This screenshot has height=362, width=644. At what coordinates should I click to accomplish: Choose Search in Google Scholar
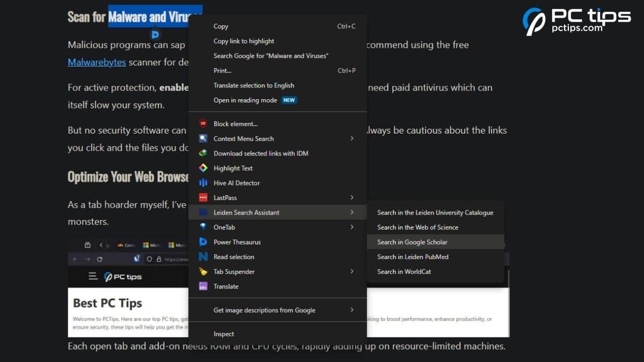pos(412,242)
